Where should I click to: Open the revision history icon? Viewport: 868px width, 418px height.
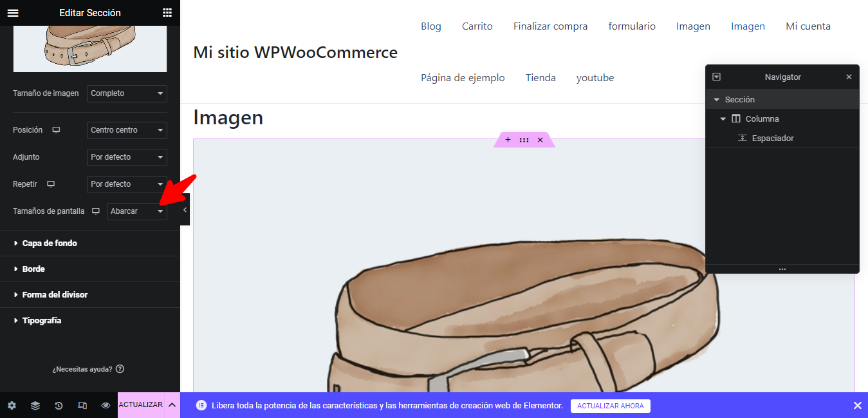59,406
